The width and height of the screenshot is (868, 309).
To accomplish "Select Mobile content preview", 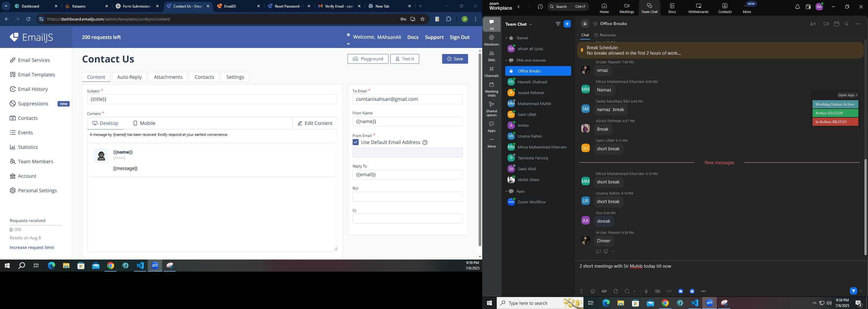I will click(x=144, y=123).
